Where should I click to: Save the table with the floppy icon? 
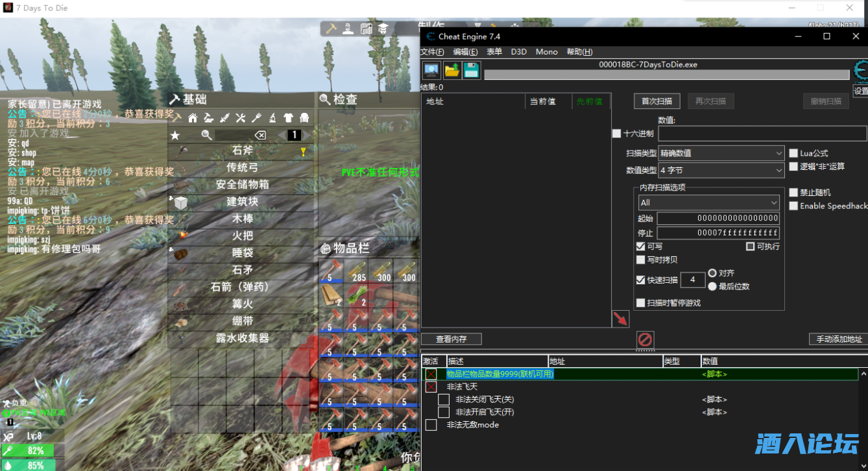click(472, 70)
